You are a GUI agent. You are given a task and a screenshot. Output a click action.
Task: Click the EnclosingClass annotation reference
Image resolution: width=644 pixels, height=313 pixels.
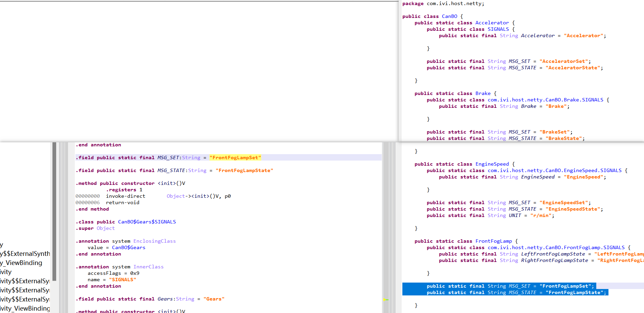point(155,241)
